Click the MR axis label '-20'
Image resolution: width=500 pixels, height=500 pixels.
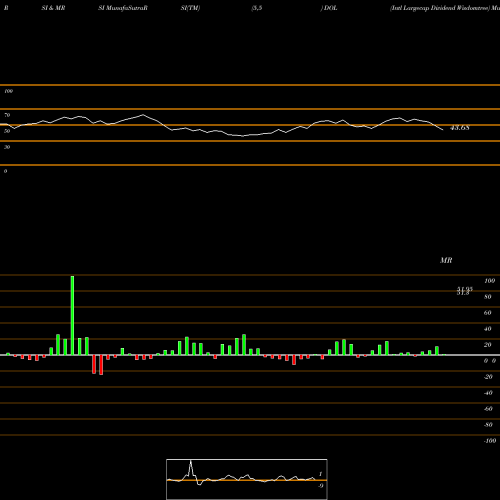click(x=488, y=377)
